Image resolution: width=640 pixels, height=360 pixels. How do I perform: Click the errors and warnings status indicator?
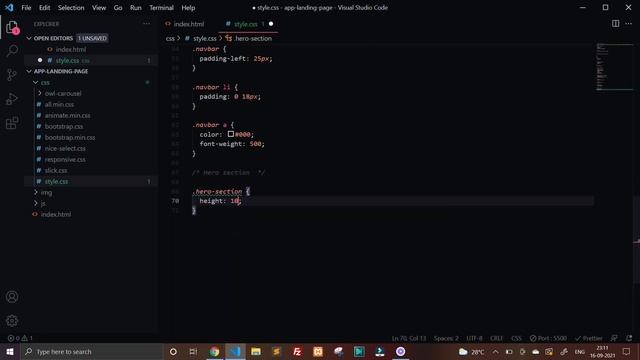point(20,338)
